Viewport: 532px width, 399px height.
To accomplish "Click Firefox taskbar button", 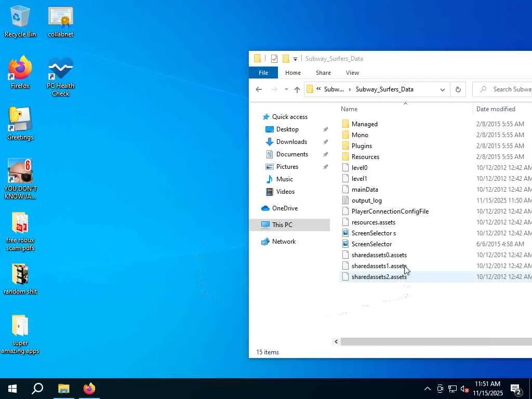I will point(89,389).
